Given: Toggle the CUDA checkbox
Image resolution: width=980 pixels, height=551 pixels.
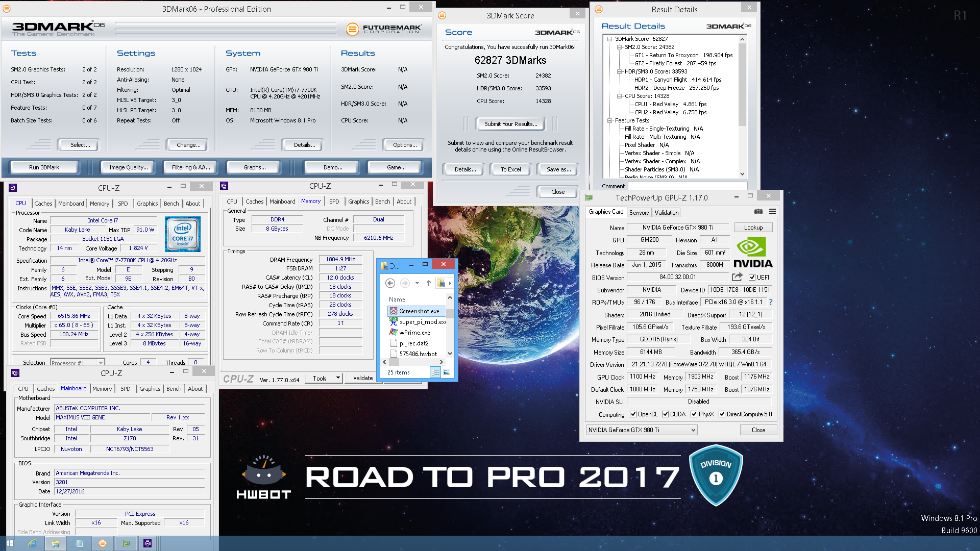Looking at the screenshot, I should 665,414.
